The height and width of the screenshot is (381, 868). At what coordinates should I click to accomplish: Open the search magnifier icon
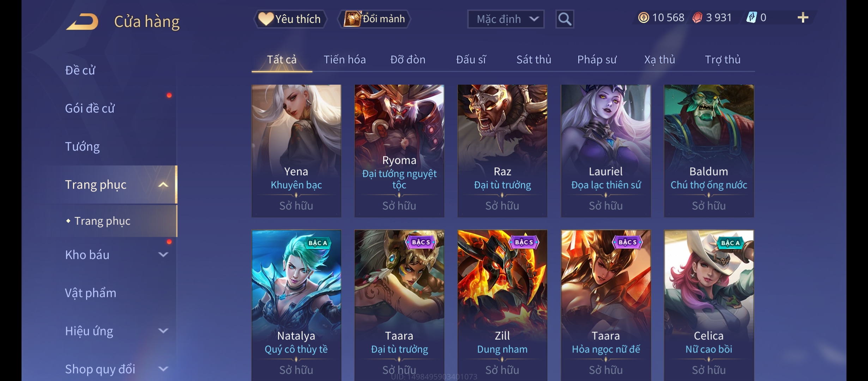[565, 19]
